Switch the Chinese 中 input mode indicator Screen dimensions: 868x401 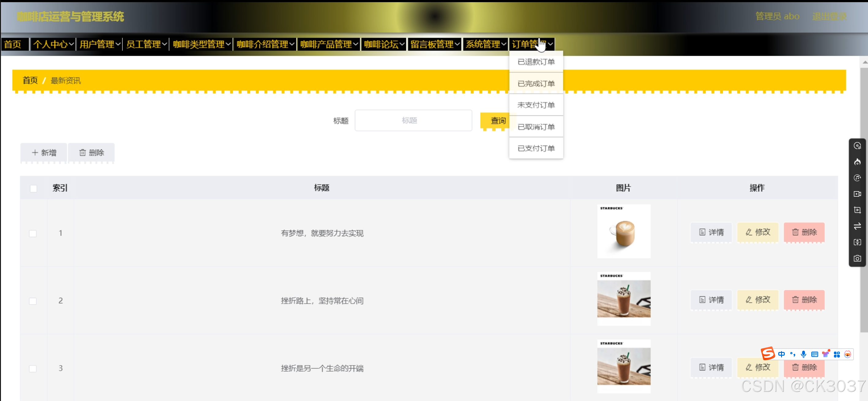(781, 354)
